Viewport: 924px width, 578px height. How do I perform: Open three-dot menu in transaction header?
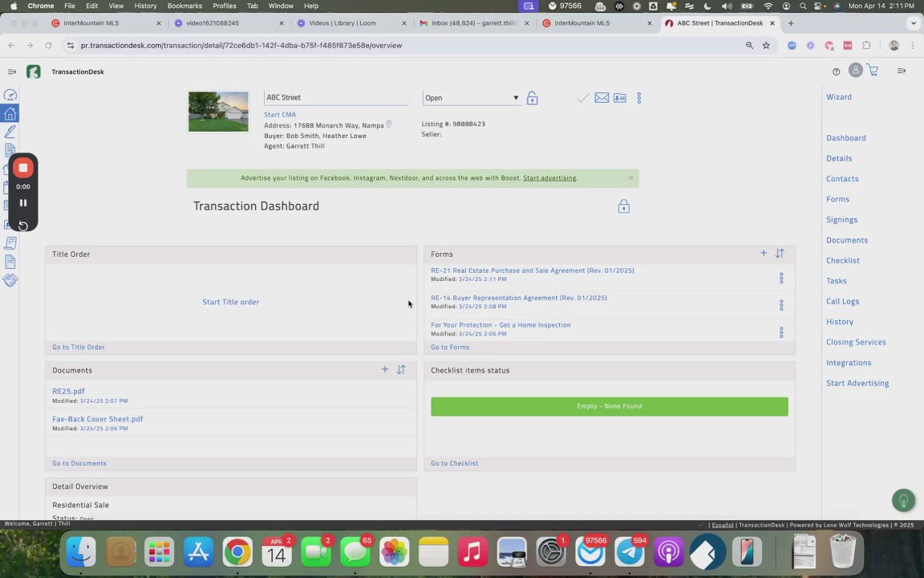(x=638, y=98)
